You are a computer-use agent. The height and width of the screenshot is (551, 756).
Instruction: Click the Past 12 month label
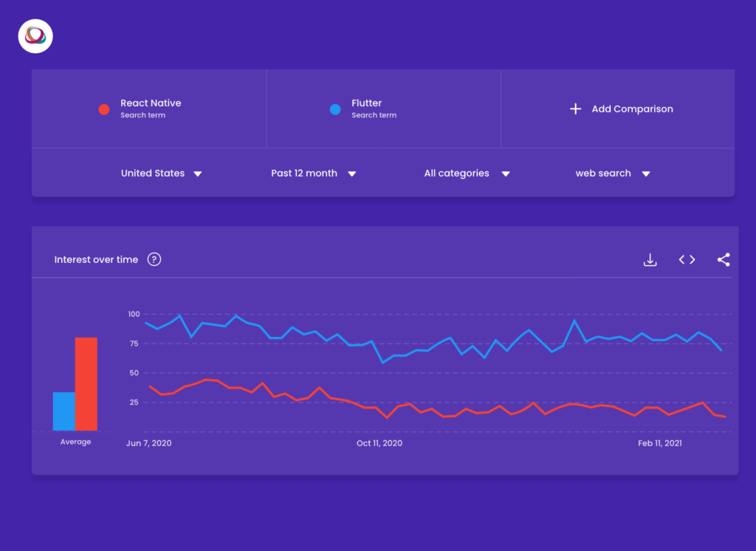click(x=304, y=174)
